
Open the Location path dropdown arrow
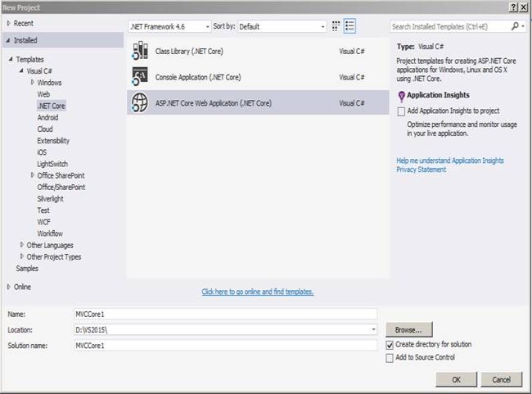click(x=373, y=329)
